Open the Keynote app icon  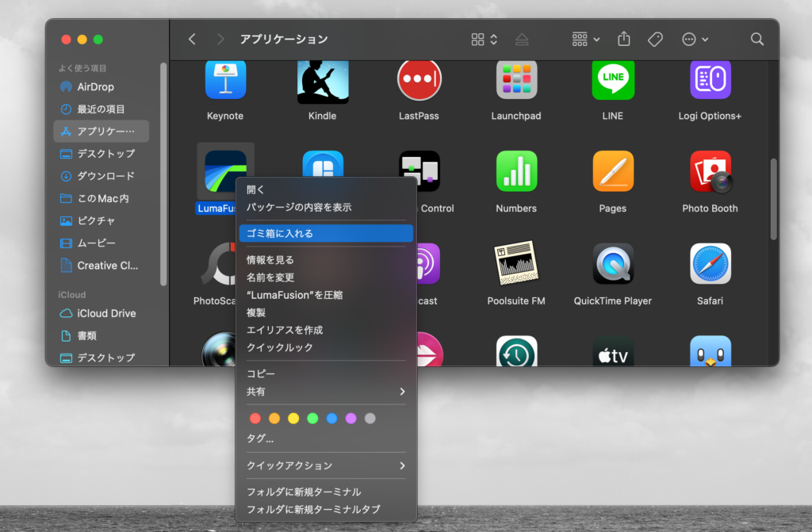pyautogui.click(x=225, y=80)
